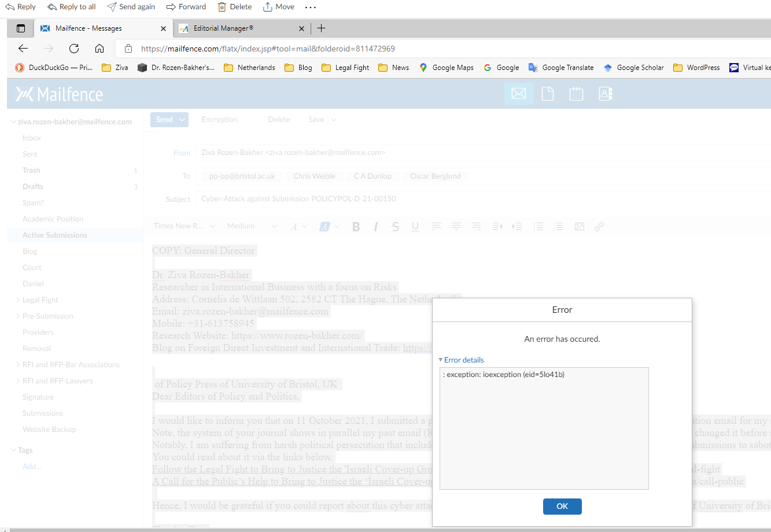Open the Legal Fight bookmarks folder
Screen dimensions: 771x532
tap(345, 68)
